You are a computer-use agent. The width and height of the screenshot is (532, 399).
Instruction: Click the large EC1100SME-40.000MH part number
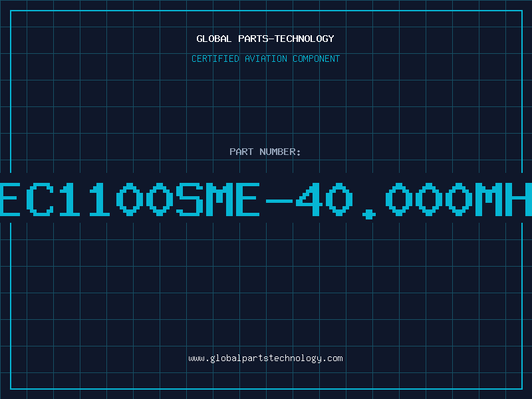266,199
